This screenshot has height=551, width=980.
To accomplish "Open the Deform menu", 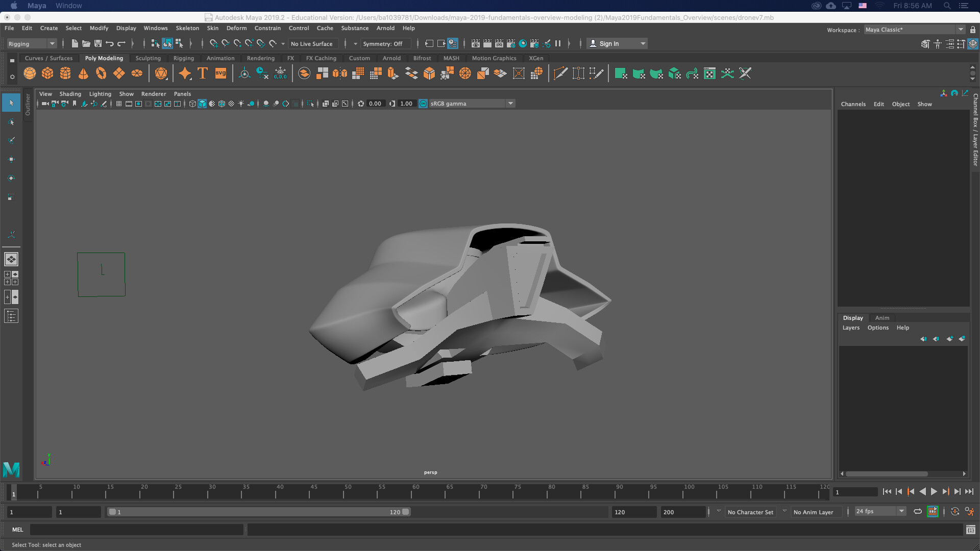I will [236, 28].
